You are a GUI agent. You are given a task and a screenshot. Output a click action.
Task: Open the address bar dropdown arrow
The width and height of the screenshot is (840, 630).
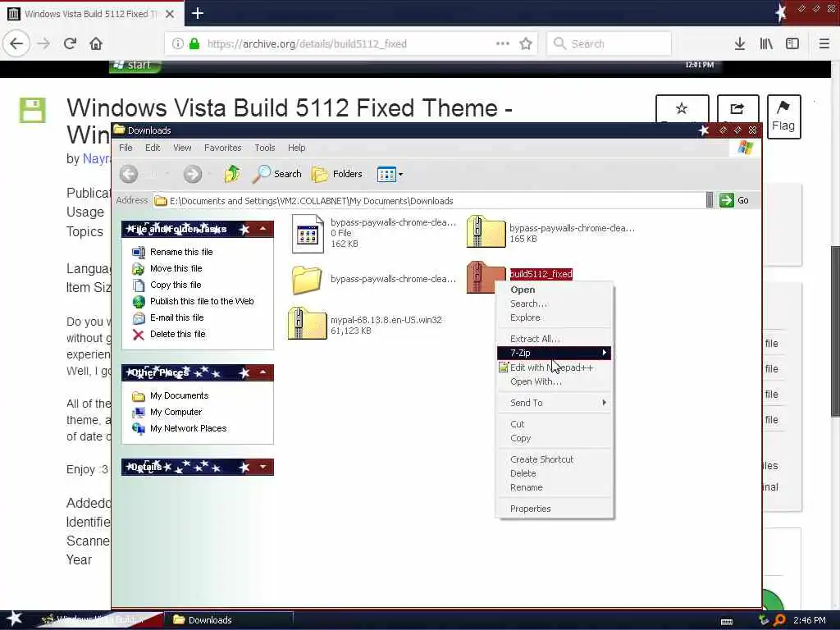710,200
